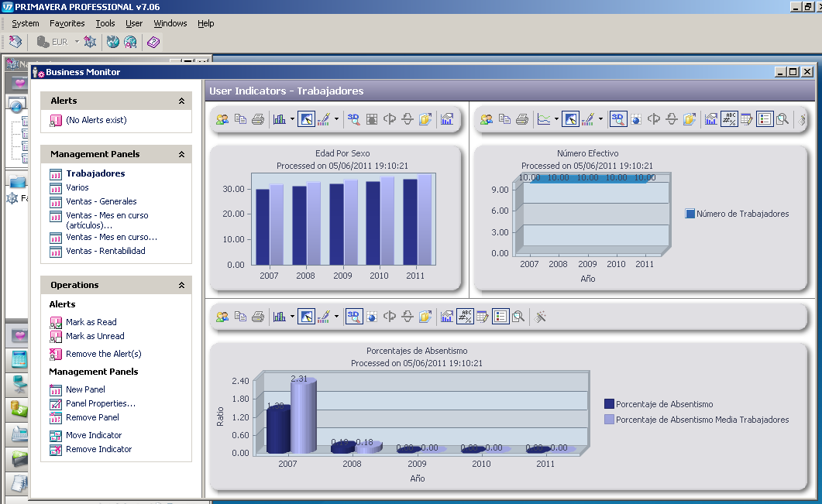
Task: Collapse the Alerts panel section
Action: (181, 101)
